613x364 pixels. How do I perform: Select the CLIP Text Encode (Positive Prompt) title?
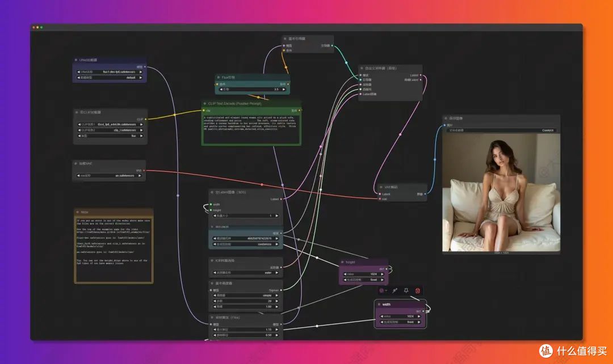tap(234, 104)
